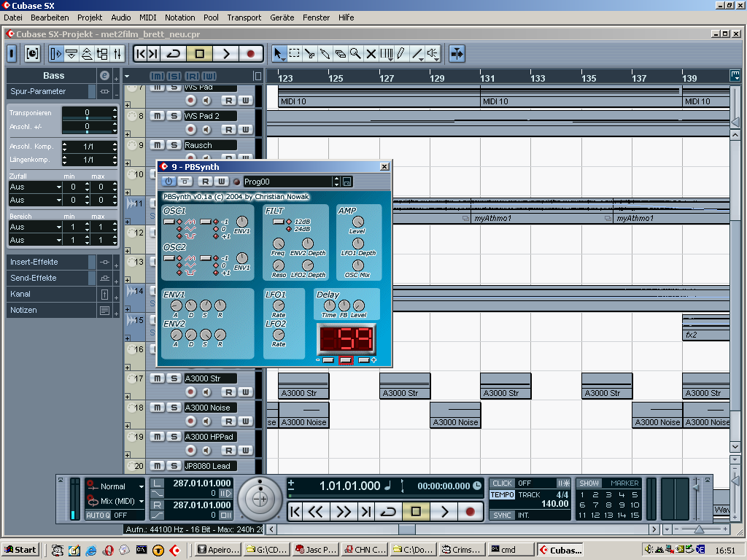Screen dimensions: 747x560
Task: Click Record in the project toolbar
Action: 251,53
